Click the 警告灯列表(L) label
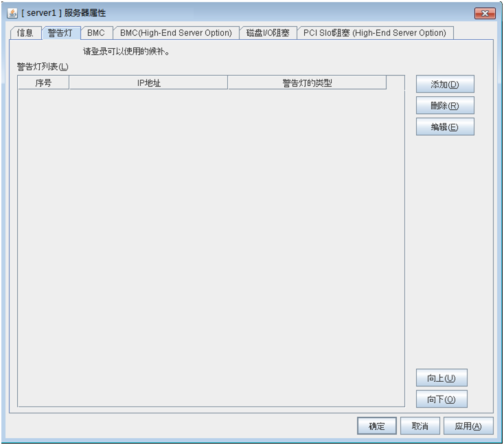The image size is (504, 445). (43, 67)
